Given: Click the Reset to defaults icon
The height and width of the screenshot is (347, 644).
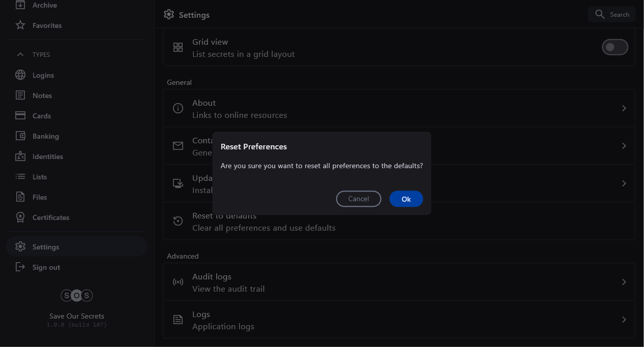Looking at the screenshot, I should (x=178, y=221).
